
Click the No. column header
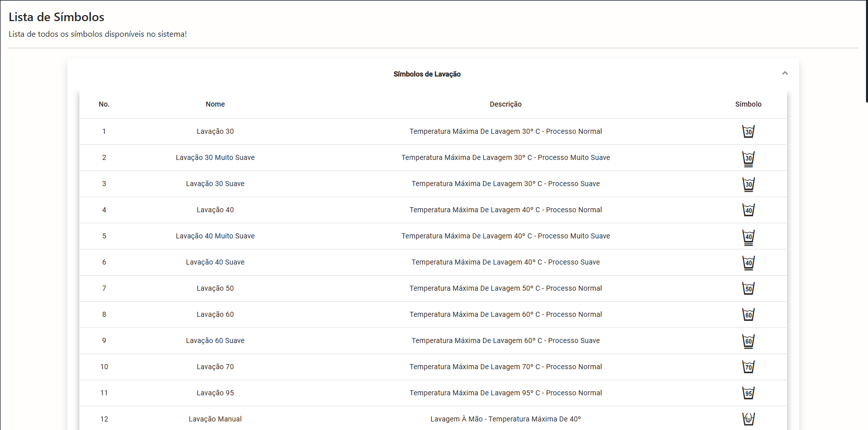click(x=104, y=104)
